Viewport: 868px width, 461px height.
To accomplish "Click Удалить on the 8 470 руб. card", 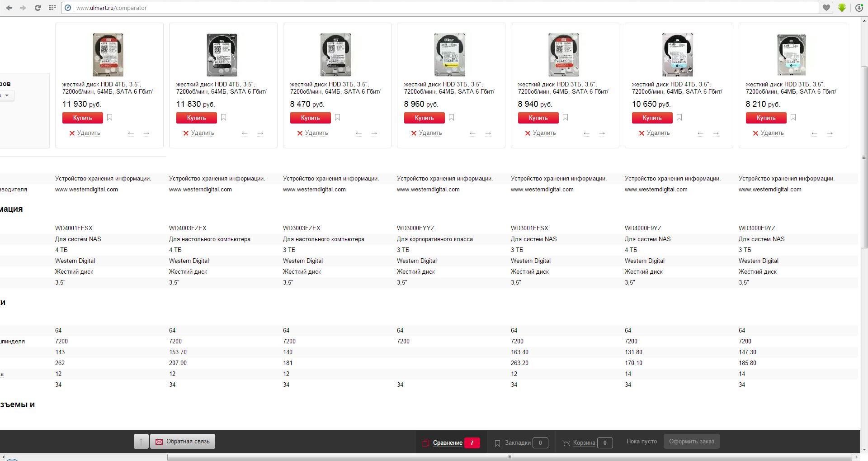I will coord(312,133).
